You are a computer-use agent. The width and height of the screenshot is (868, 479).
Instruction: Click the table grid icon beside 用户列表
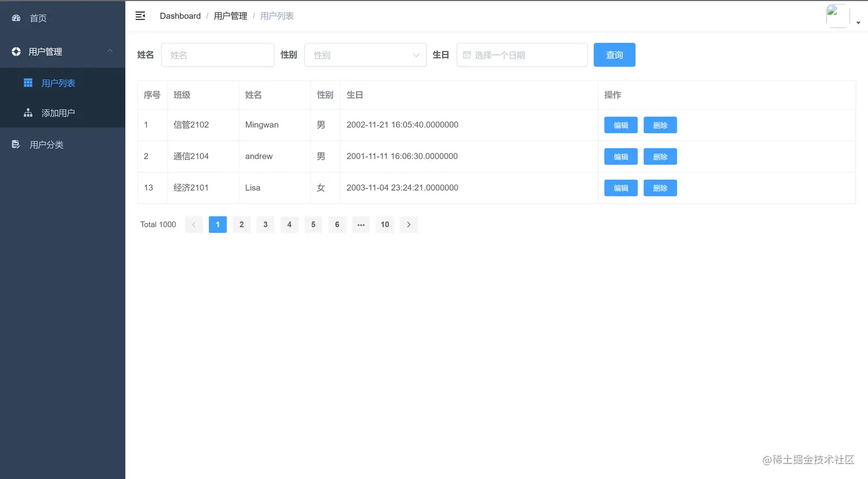click(28, 83)
